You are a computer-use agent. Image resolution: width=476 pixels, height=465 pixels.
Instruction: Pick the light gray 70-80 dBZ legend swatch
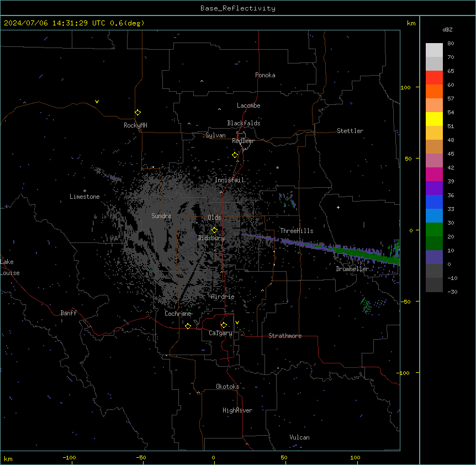pos(434,50)
